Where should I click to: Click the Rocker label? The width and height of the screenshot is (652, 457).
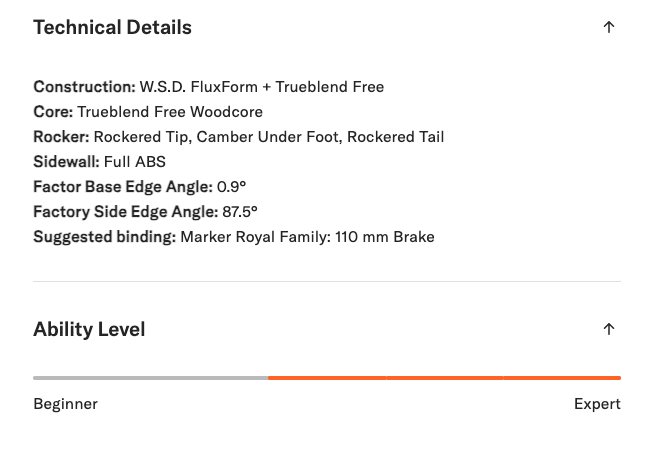coord(61,137)
